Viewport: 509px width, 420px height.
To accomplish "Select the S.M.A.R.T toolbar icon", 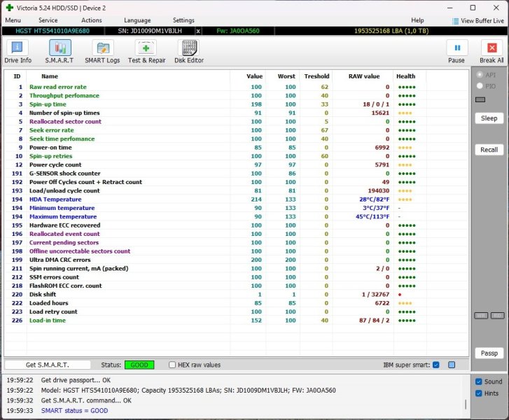I will [60, 52].
